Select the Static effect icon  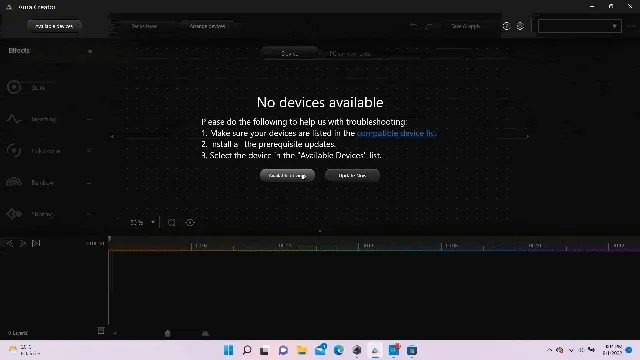click(x=14, y=87)
